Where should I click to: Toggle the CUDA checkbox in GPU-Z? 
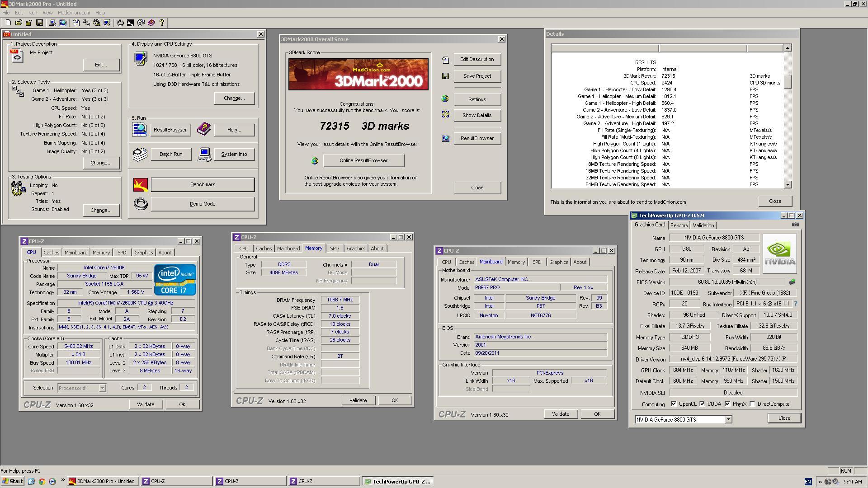point(702,404)
